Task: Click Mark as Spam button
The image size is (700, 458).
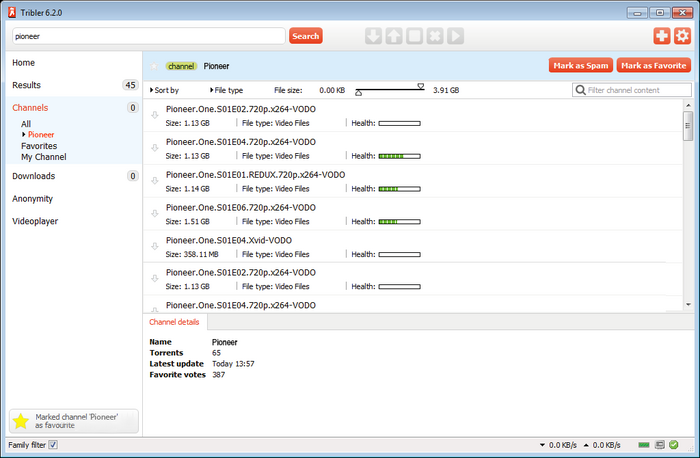Action: click(x=581, y=66)
